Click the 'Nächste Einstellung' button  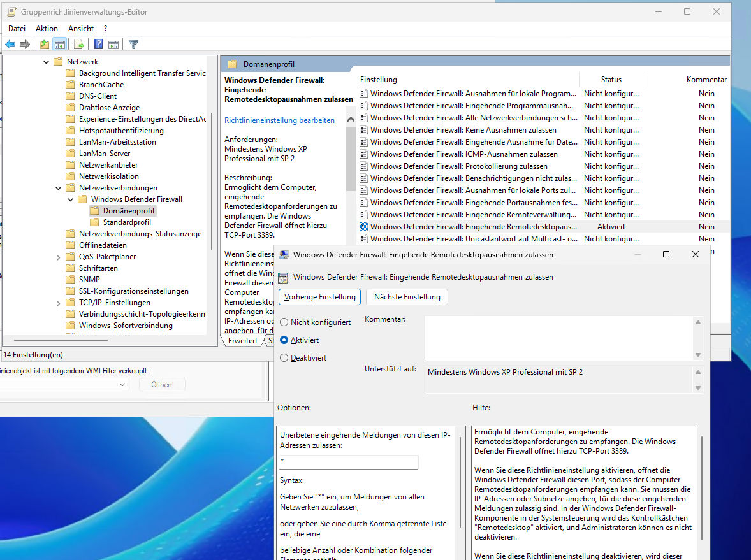pos(407,297)
